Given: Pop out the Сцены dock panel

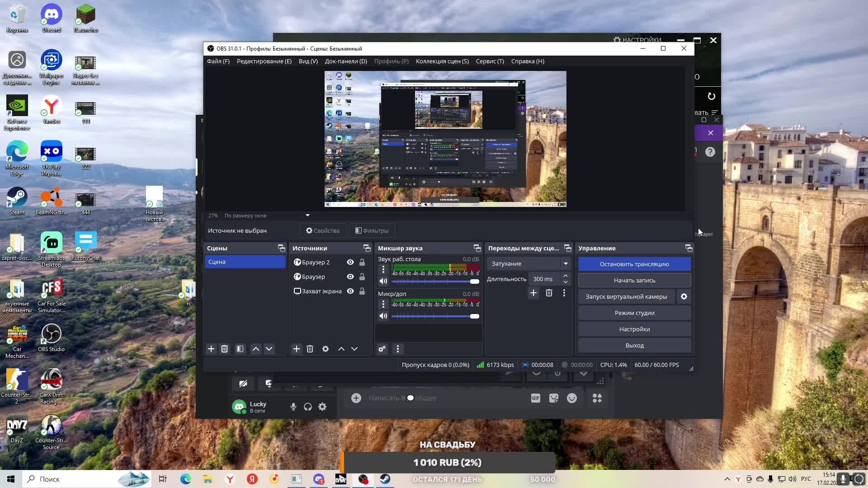Looking at the screenshot, I should click(x=282, y=248).
